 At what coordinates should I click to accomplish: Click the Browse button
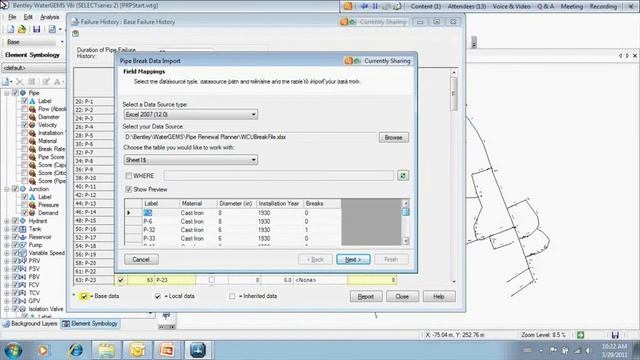pyautogui.click(x=393, y=138)
